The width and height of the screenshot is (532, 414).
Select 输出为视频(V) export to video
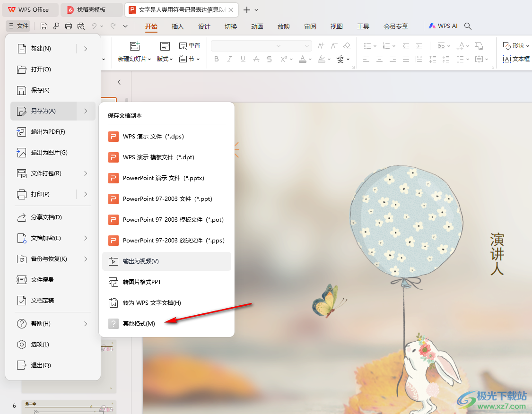166,261
